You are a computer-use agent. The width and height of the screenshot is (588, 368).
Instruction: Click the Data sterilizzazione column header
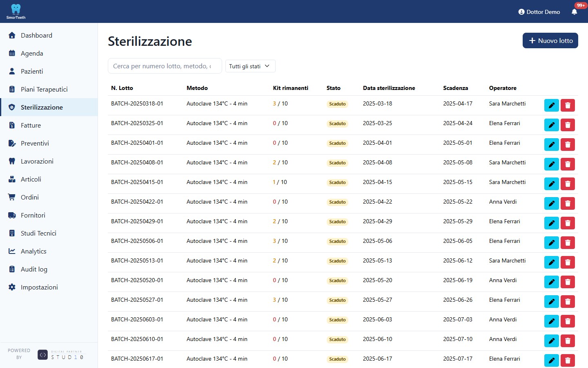click(x=389, y=88)
